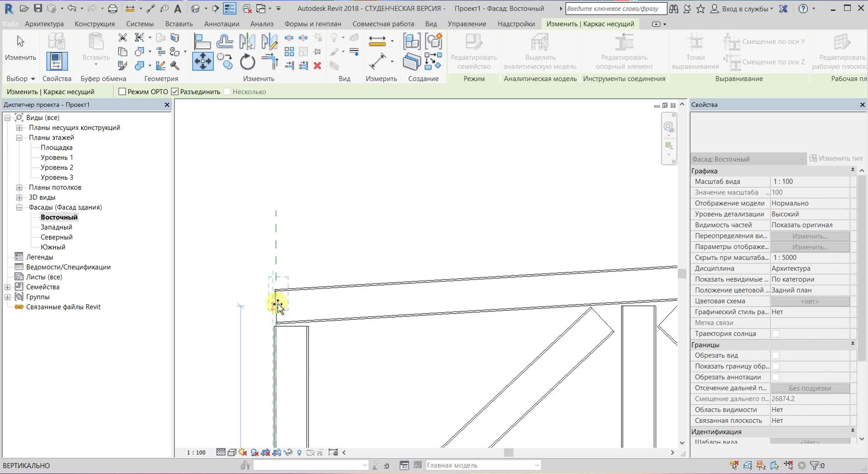Click the Create Assembly icon

(411, 41)
